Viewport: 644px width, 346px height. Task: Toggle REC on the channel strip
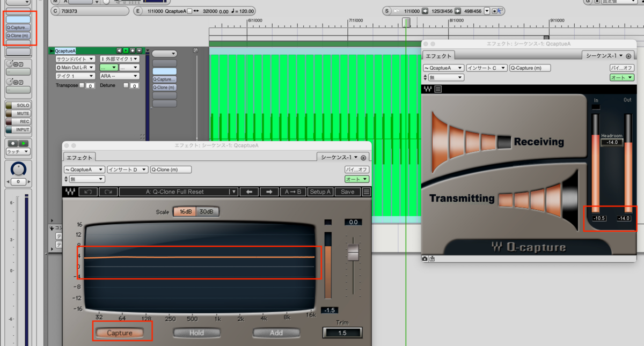coord(18,122)
